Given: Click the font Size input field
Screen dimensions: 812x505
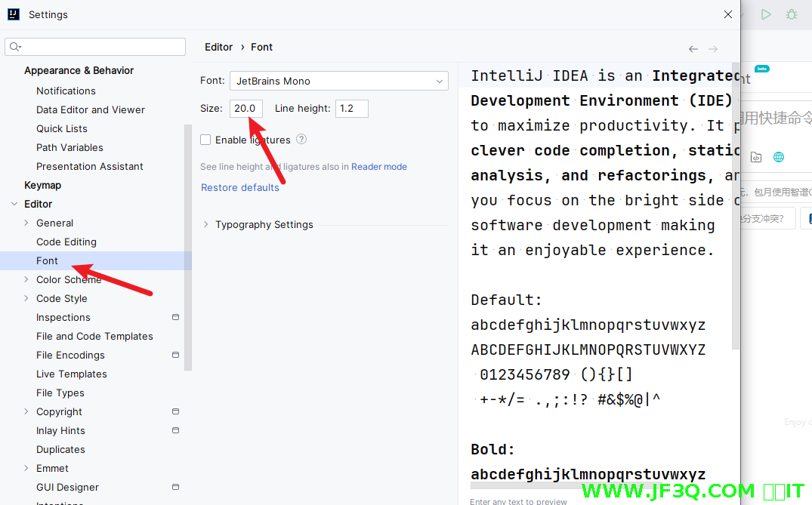Looking at the screenshot, I should pyautogui.click(x=246, y=108).
